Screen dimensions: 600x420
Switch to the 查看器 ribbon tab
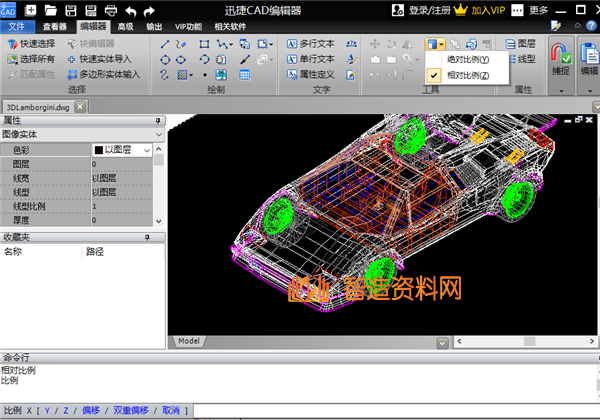tap(55, 27)
